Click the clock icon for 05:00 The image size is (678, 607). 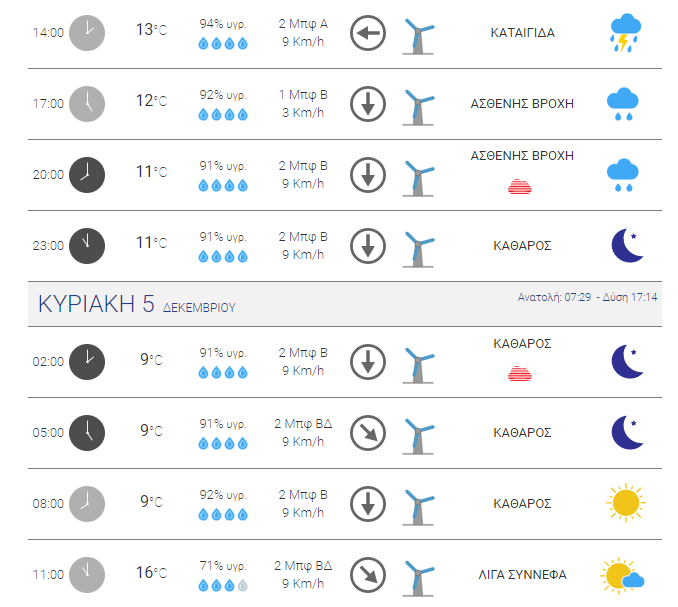(87, 433)
